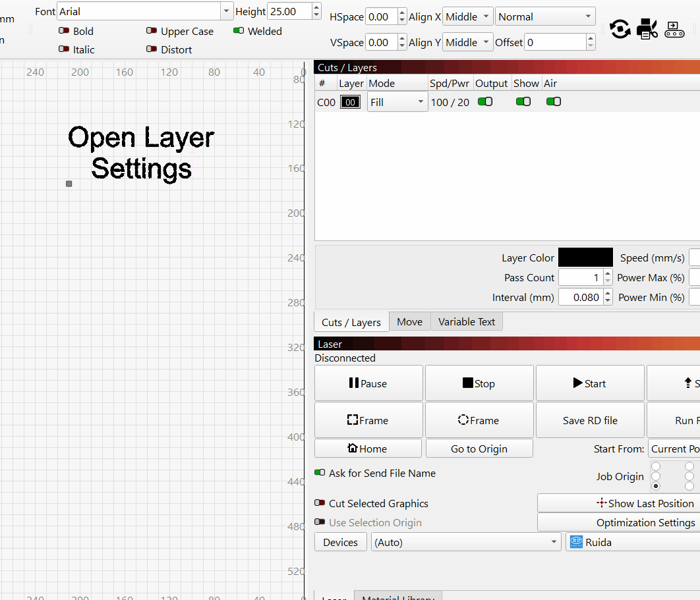This screenshot has height=600, width=700.
Task: Click the Devices button
Action: 341,543
